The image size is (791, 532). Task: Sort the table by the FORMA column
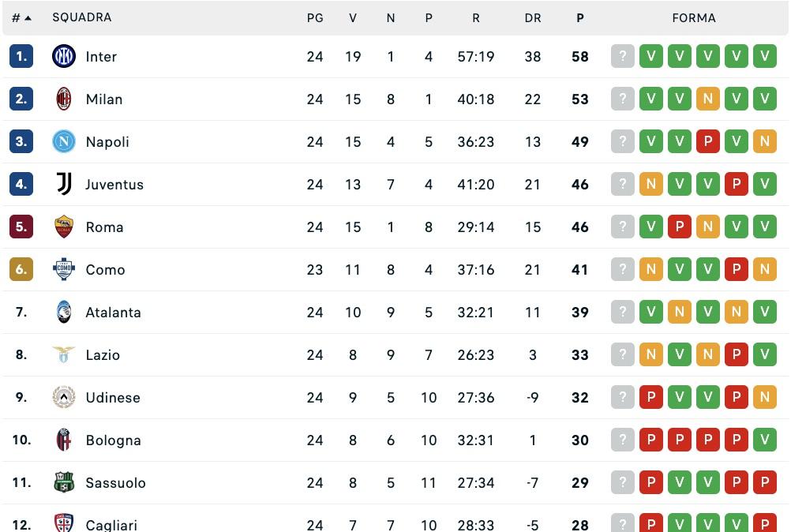(x=693, y=17)
